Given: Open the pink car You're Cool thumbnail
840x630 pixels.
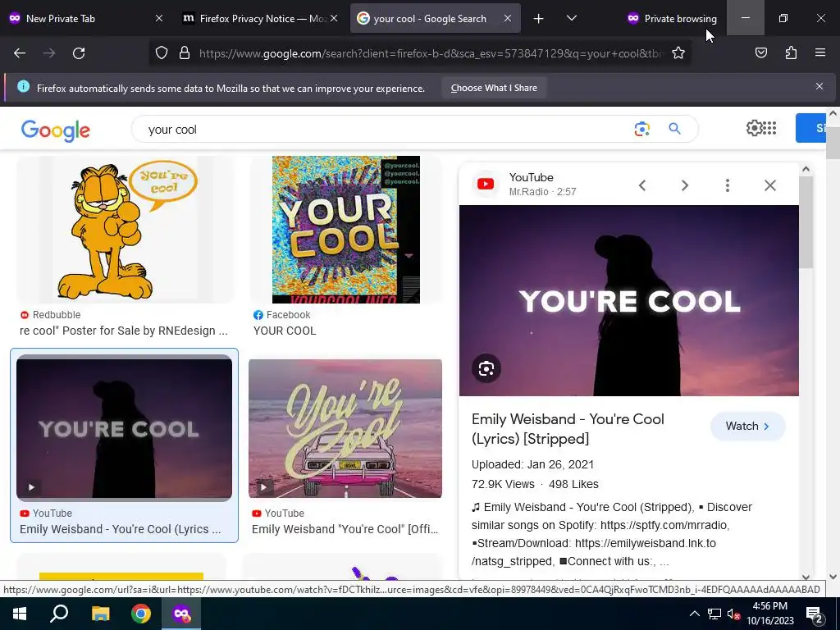Looking at the screenshot, I should coord(345,428).
